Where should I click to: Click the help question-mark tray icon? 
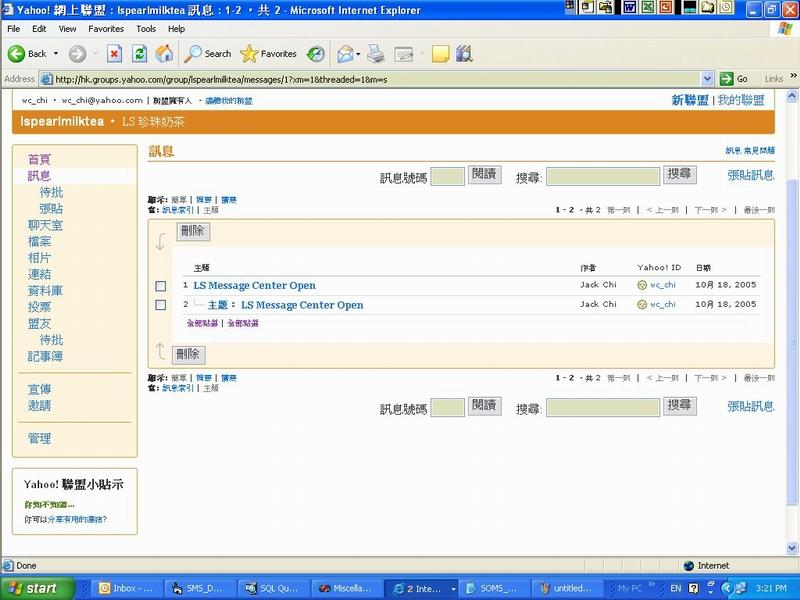click(693, 588)
